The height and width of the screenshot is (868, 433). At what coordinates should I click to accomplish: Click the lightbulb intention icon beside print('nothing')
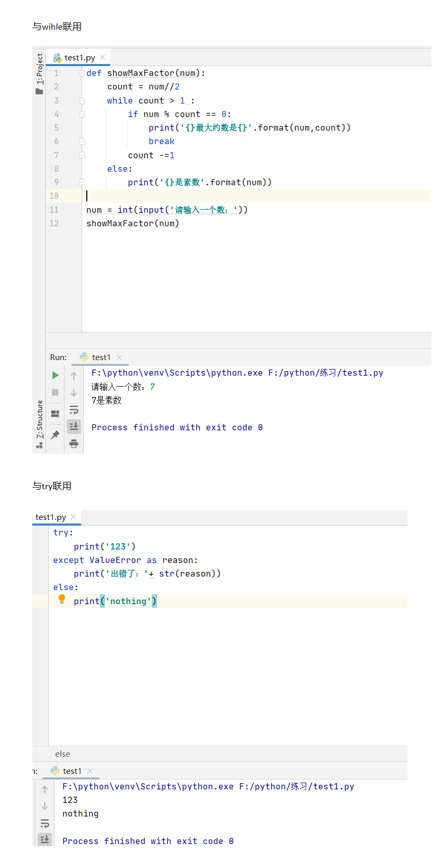[x=62, y=599]
